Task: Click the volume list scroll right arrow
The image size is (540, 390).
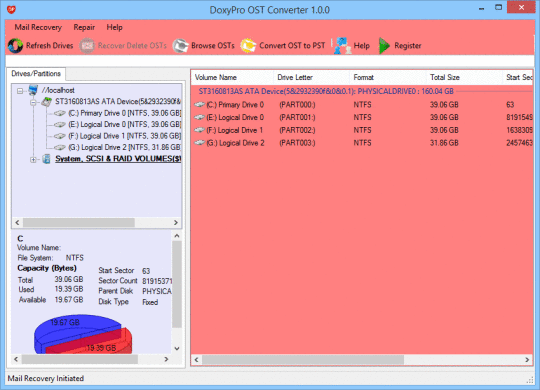Action: 527,360
